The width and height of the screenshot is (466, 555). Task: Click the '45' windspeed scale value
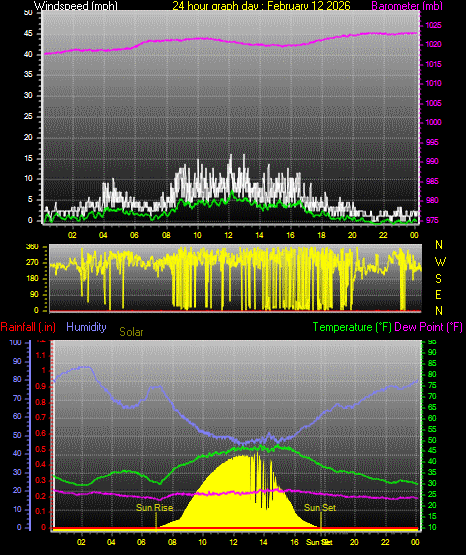click(x=28, y=34)
